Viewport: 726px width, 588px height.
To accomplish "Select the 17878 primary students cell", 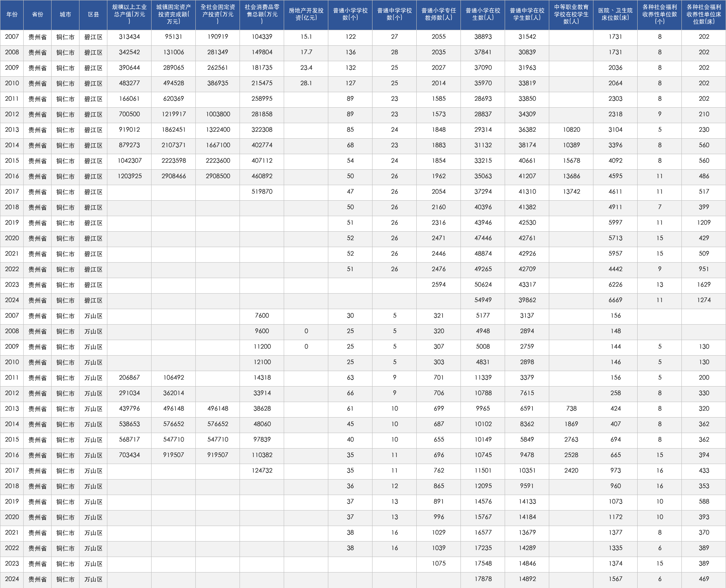I will click(x=483, y=579).
